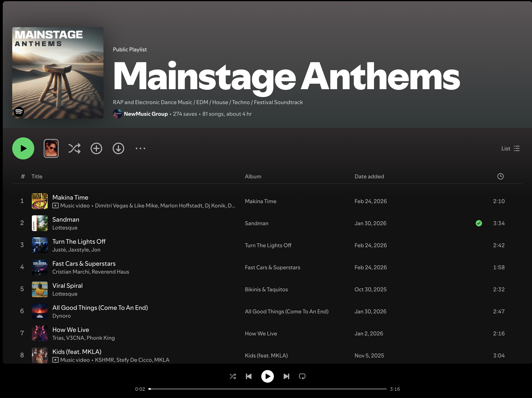Click Sandman album cover thumbnail
This screenshot has width=532, height=398.
(x=40, y=223)
